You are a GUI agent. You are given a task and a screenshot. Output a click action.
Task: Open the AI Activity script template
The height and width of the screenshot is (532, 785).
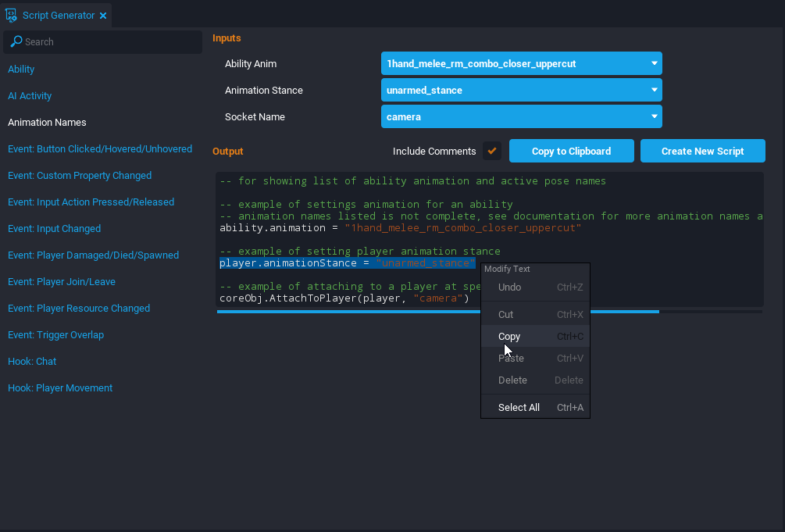tap(30, 96)
